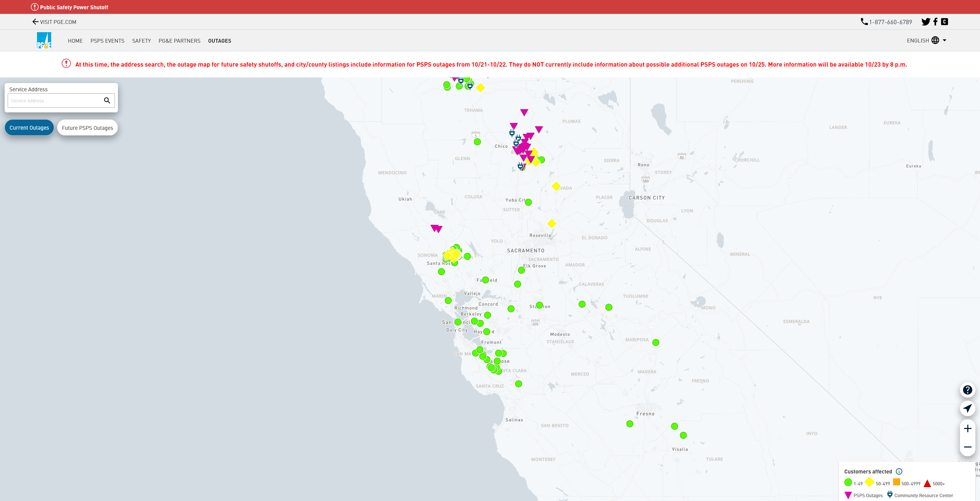980x501 pixels.
Task: Click the Twitter icon in the header
Action: point(926,22)
